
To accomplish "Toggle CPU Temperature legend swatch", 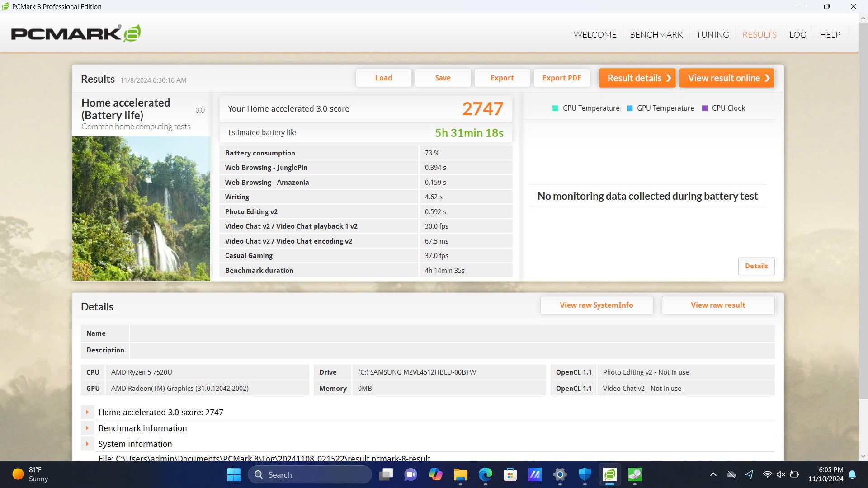I will (555, 108).
